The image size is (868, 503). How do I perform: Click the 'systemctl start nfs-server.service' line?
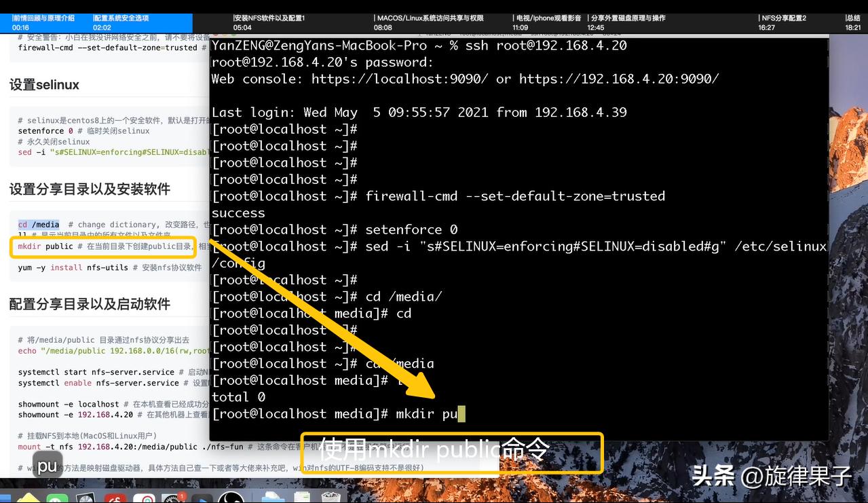(113, 372)
